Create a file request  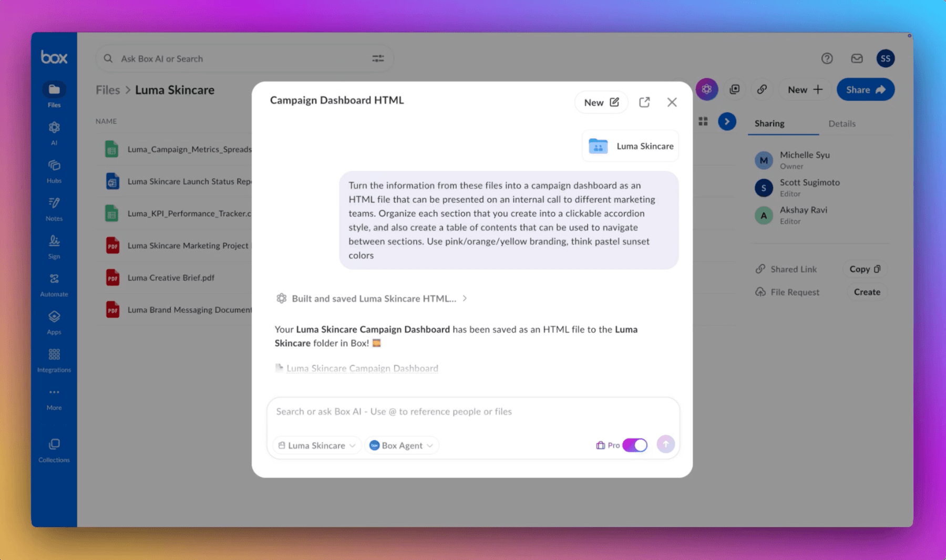(x=867, y=292)
